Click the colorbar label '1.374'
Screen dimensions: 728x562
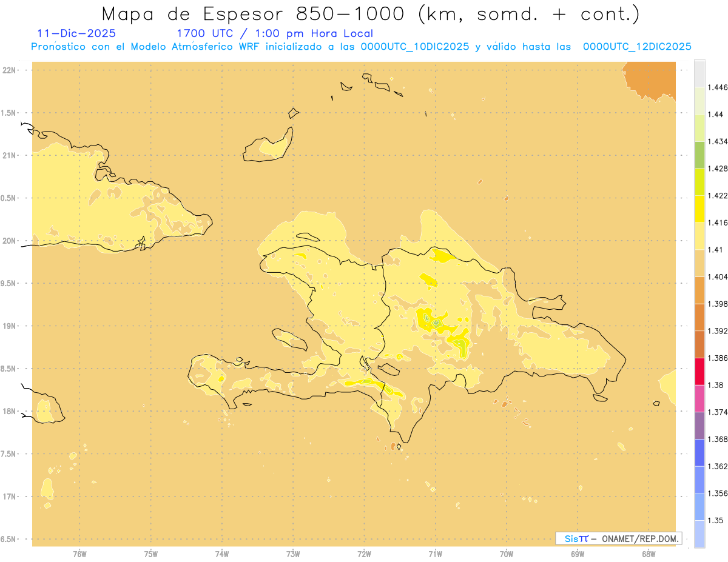pyautogui.click(x=718, y=412)
